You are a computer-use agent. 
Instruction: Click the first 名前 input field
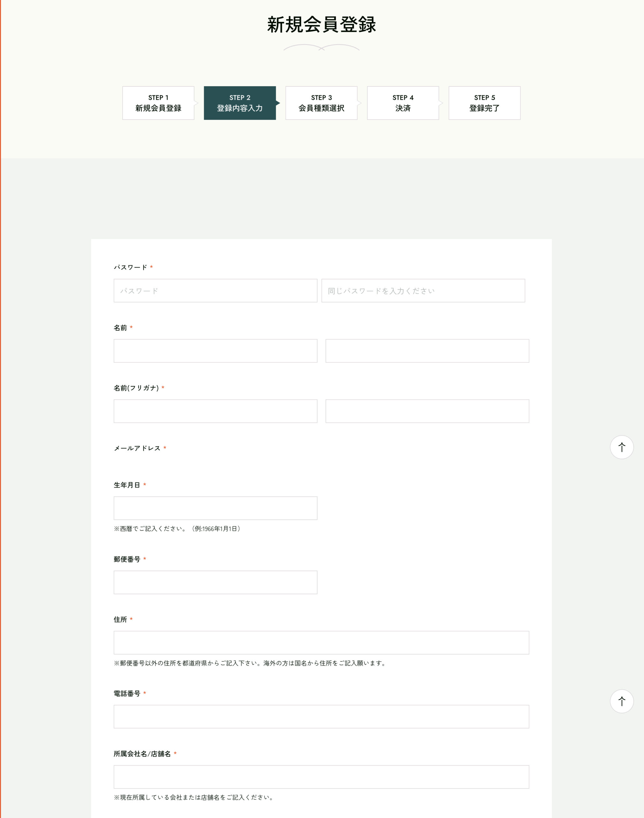click(215, 351)
